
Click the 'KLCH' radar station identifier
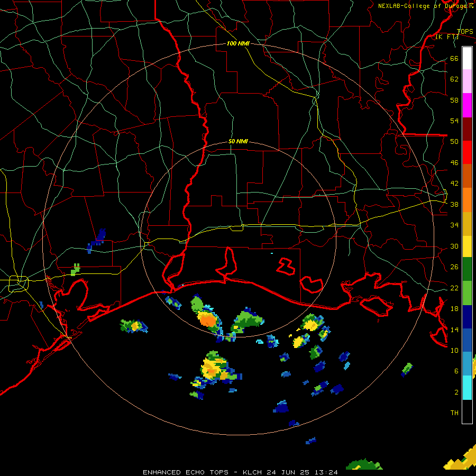[252, 472]
